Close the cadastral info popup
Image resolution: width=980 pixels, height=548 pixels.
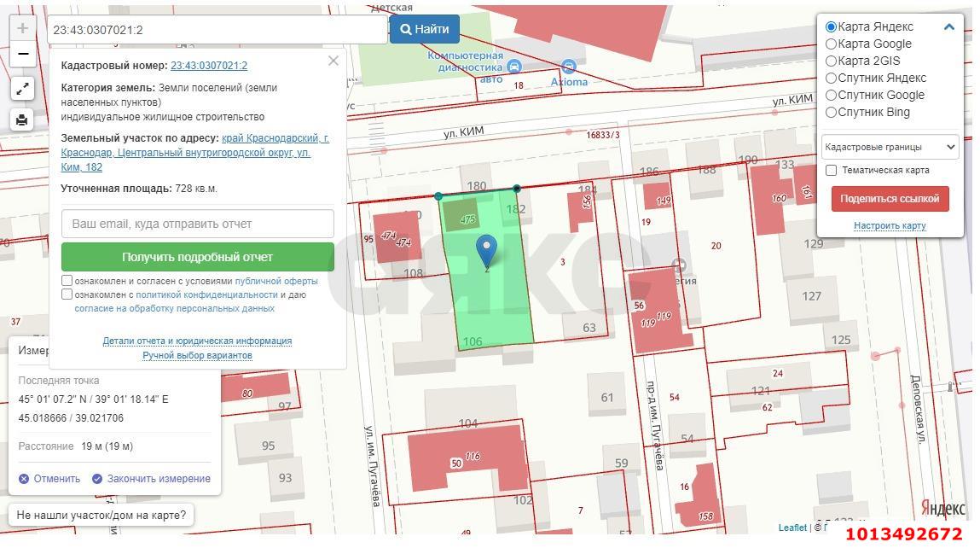point(333,61)
